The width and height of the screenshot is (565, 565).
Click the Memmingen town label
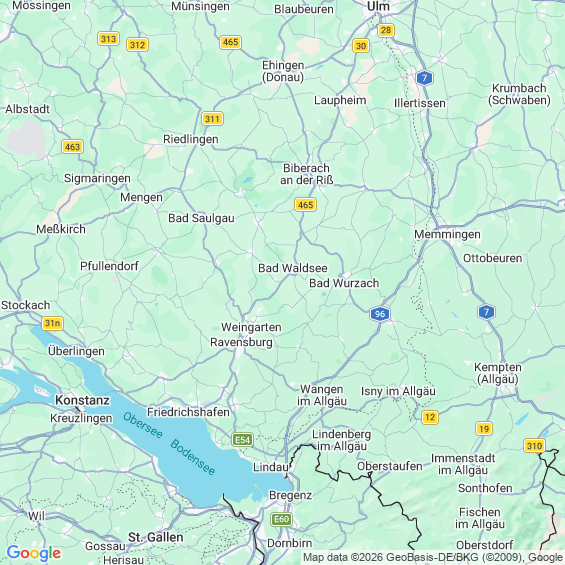click(x=447, y=235)
